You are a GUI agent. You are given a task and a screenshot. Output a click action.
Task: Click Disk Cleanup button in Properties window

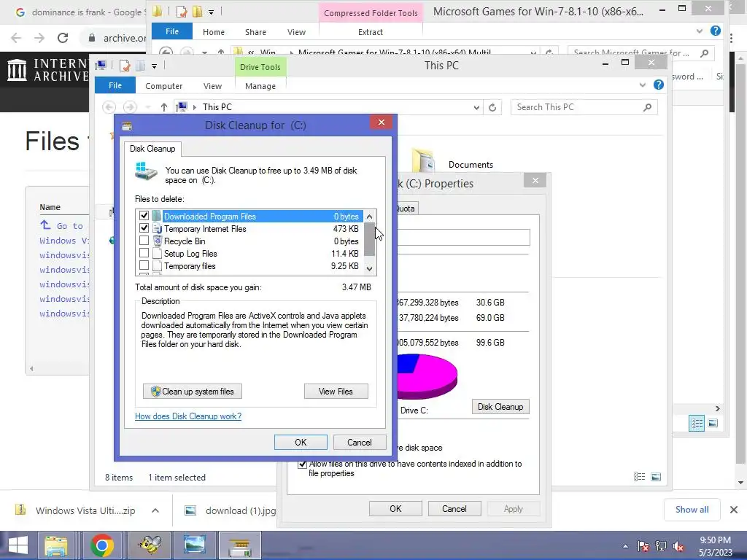(x=500, y=407)
